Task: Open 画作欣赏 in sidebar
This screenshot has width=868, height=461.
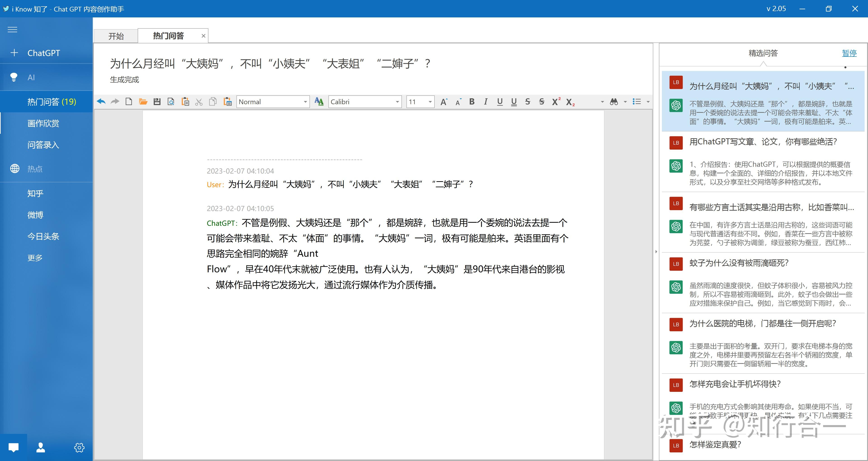Action: (47, 123)
